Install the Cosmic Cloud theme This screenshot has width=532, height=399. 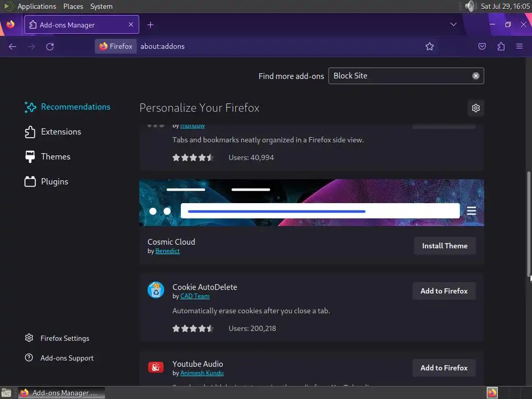(x=445, y=246)
